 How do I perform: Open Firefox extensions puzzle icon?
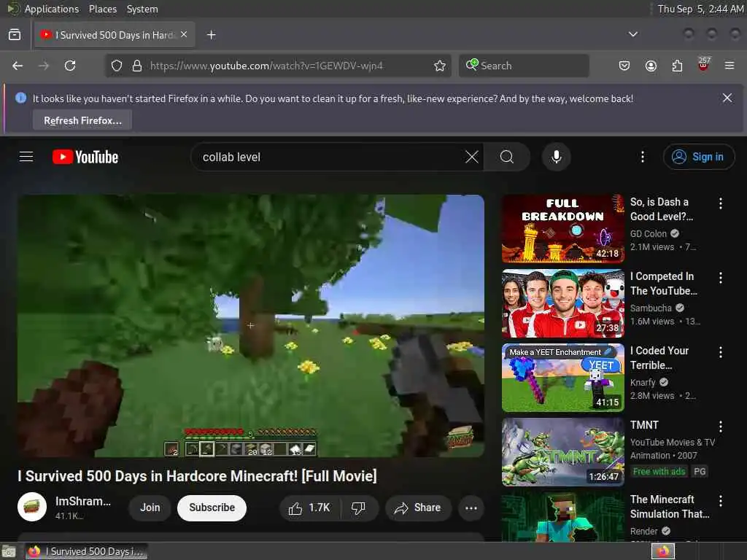677,66
